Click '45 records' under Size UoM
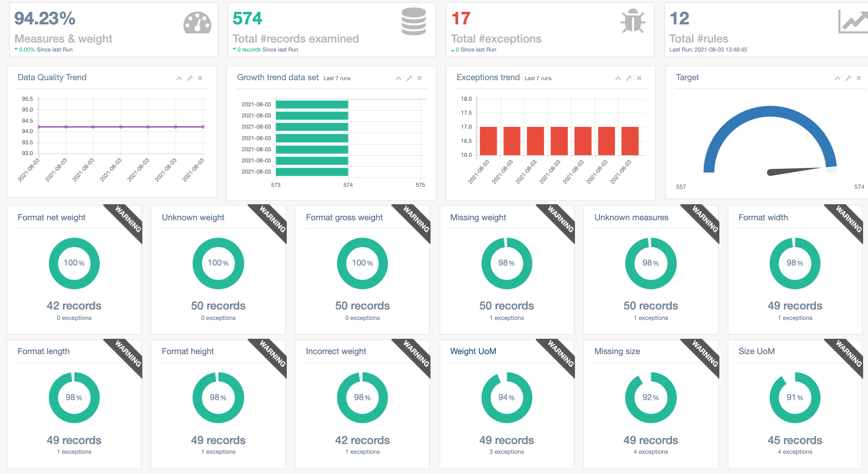Screen dimensions: 868x474 pyautogui.click(x=795, y=440)
